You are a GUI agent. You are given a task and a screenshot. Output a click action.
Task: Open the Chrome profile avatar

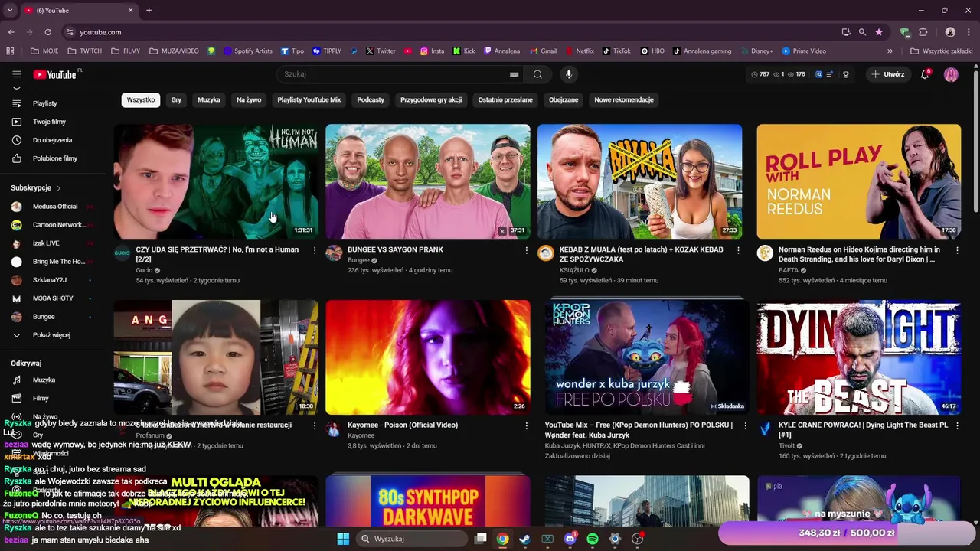[x=950, y=32]
